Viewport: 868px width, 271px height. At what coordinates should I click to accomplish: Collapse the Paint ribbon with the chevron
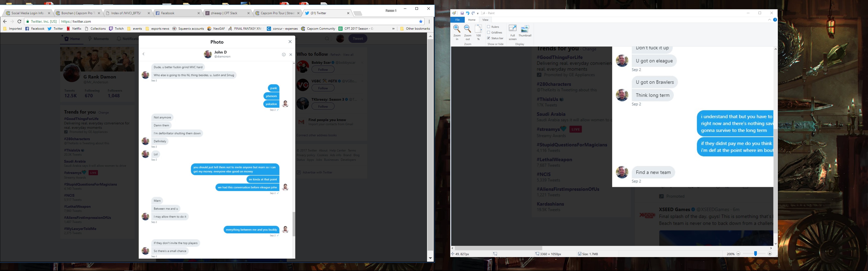769,20
